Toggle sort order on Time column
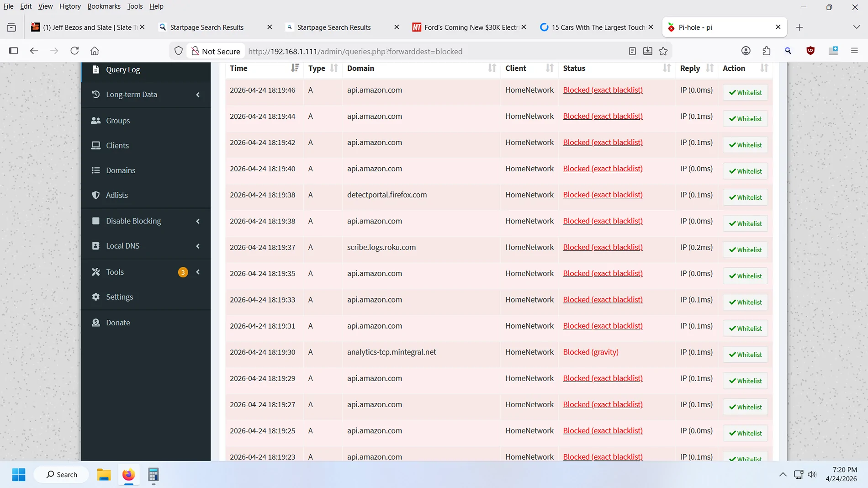The height and width of the screenshot is (488, 868). (294, 68)
